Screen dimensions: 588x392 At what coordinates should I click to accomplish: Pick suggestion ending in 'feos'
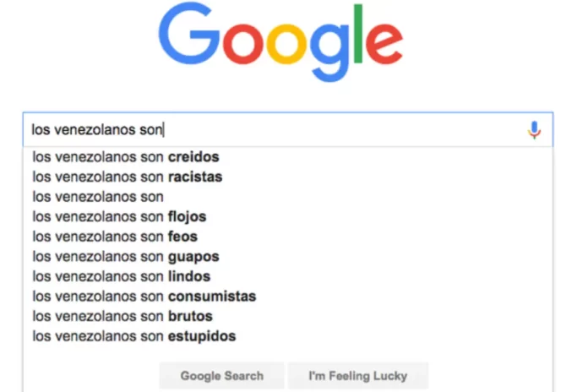(x=115, y=237)
